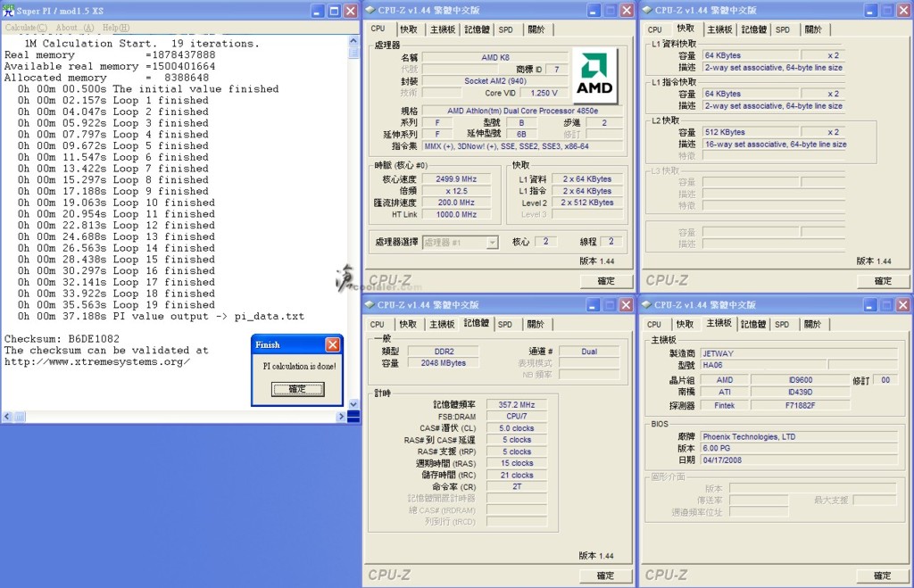The height and width of the screenshot is (588, 914).
Task: Click the core speed value 2499.9 MHz
Action: [456, 179]
